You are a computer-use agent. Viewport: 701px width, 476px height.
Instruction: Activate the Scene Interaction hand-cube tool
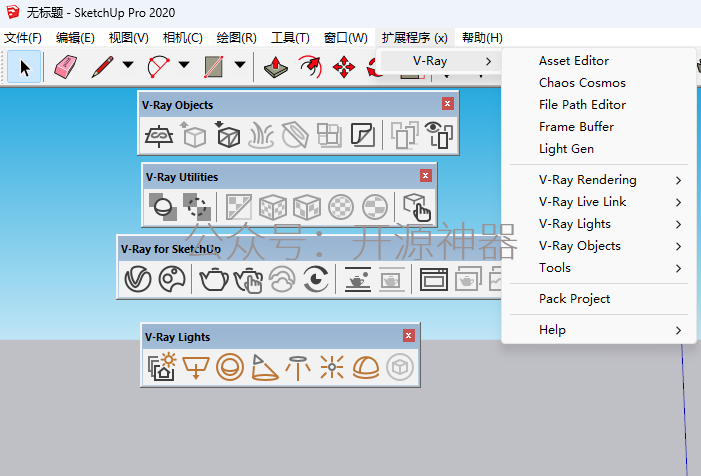tap(417, 207)
